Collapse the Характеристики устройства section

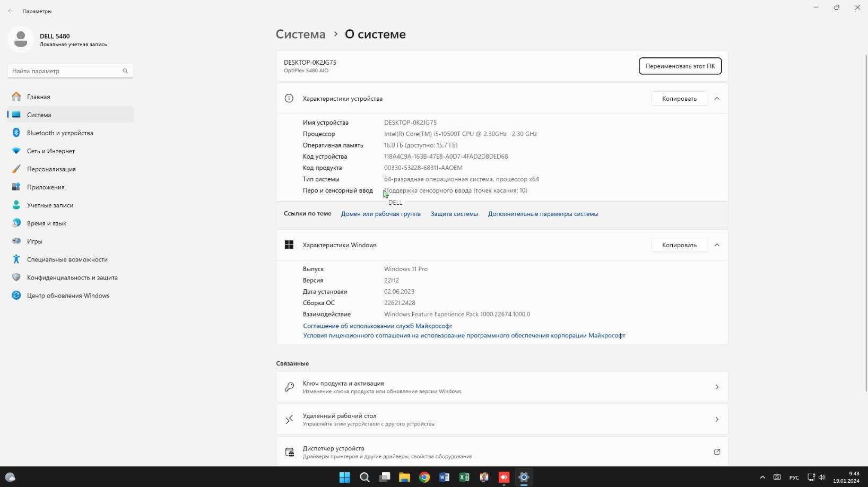[x=717, y=99]
